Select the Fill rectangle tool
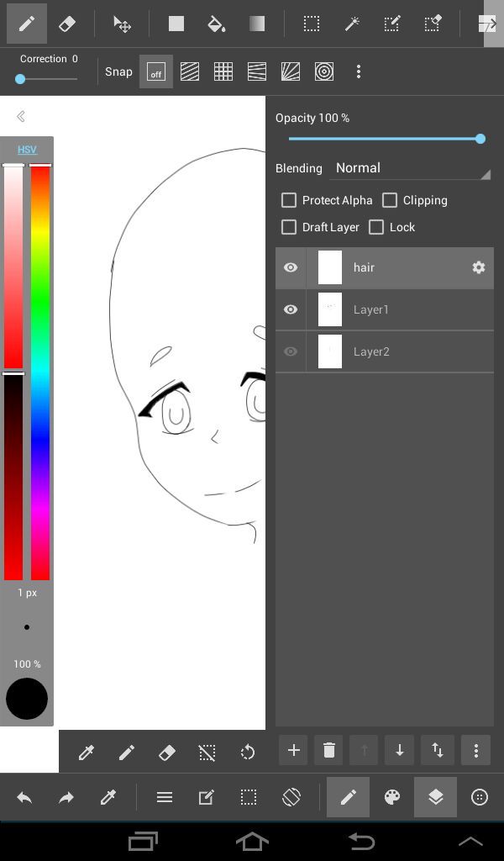Viewport: 504px width, 861px height. tap(176, 24)
